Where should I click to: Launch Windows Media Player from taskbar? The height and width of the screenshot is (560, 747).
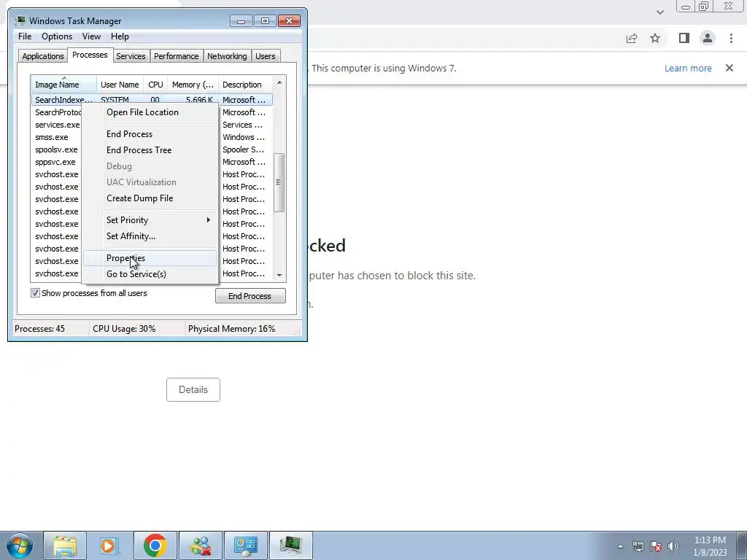(109, 545)
